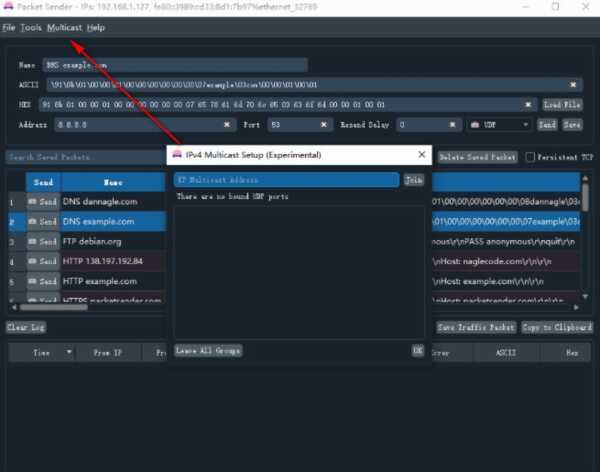Clear the HEX field with its X icon
Viewport: 600px width, 472px height.
(529, 105)
